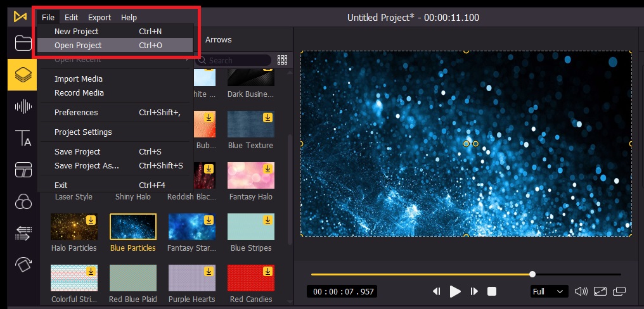Open the File menu
The height and width of the screenshot is (309, 644).
click(x=48, y=17)
